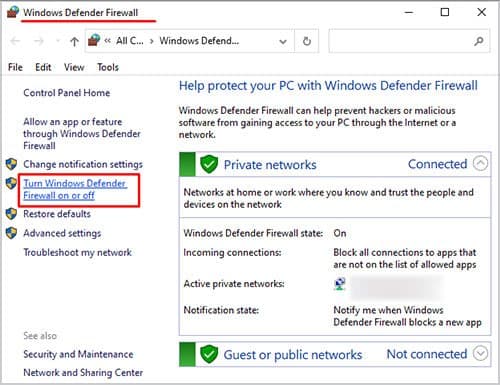
Task: Collapse the Private networks section chevron
Action: pos(480,164)
